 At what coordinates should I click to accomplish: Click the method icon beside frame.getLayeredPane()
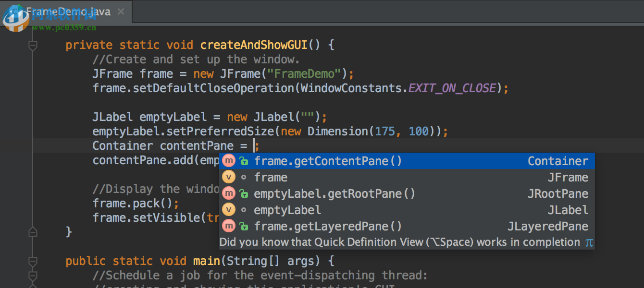(229, 226)
